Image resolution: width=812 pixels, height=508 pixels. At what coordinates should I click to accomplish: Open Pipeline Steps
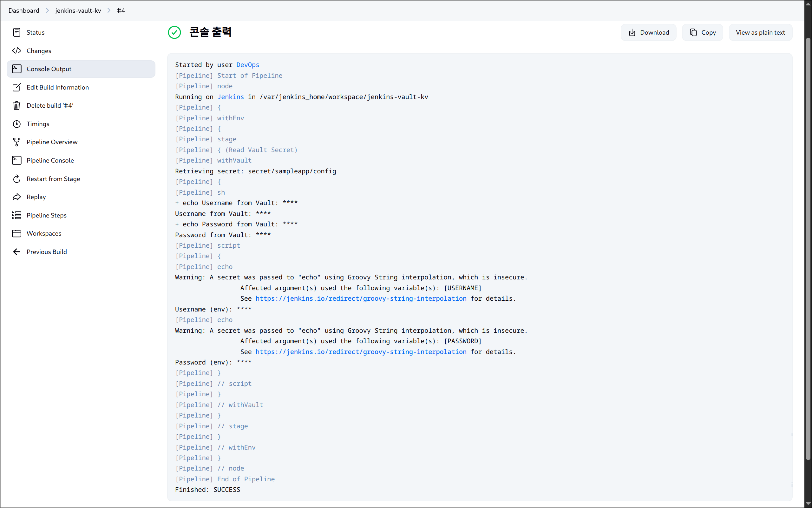(x=81, y=215)
